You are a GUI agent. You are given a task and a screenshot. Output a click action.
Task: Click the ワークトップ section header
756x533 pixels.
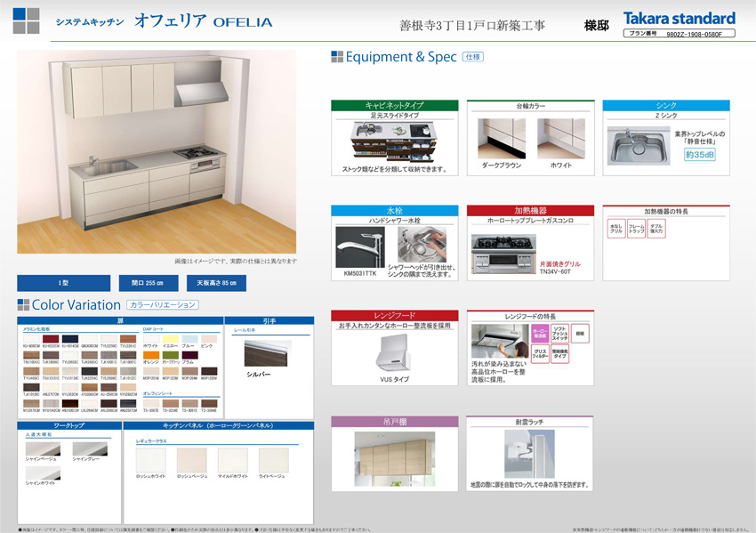pos(69,425)
